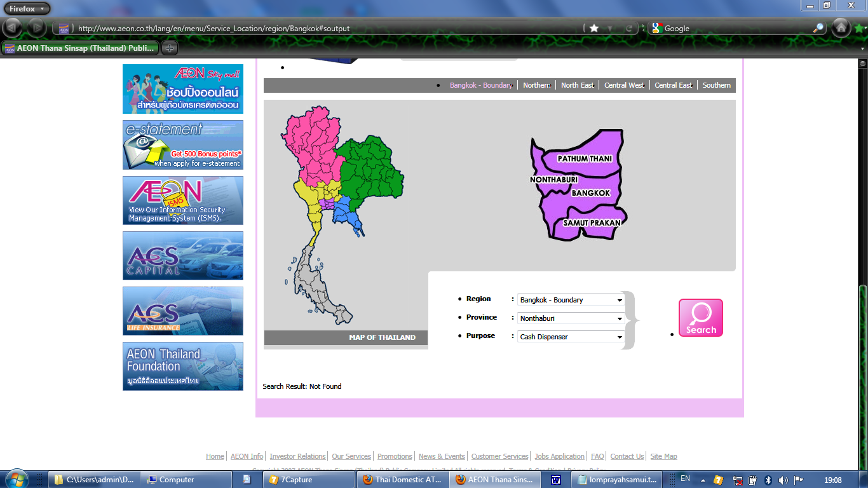Open the Word icon in the taskbar
This screenshot has width=868, height=488.
click(556, 480)
